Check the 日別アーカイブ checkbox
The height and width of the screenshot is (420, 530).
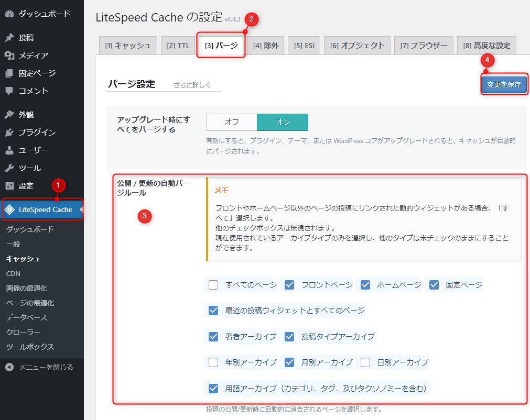(x=365, y=362)
